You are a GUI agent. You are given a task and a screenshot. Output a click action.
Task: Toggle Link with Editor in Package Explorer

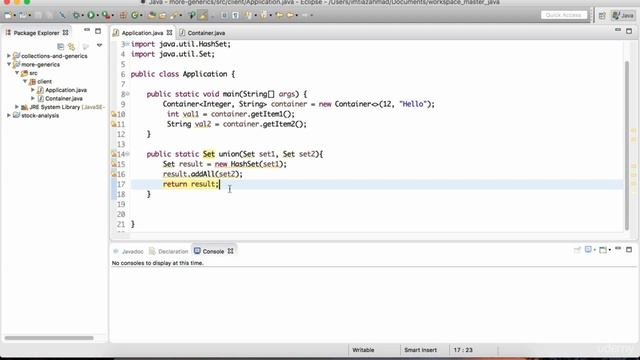pos(72,47)
